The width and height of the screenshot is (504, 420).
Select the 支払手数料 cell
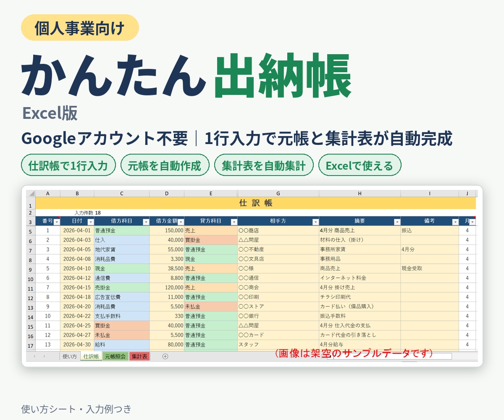[122, 316]
